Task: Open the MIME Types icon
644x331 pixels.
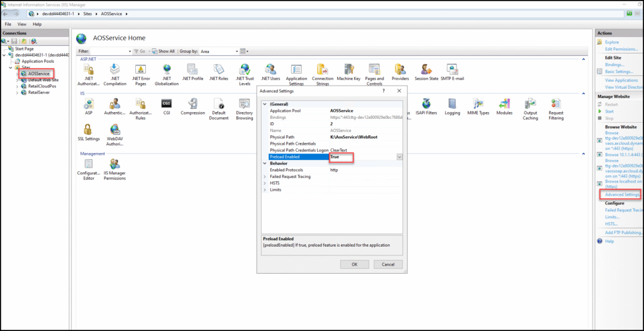Action: pos(478,106)
